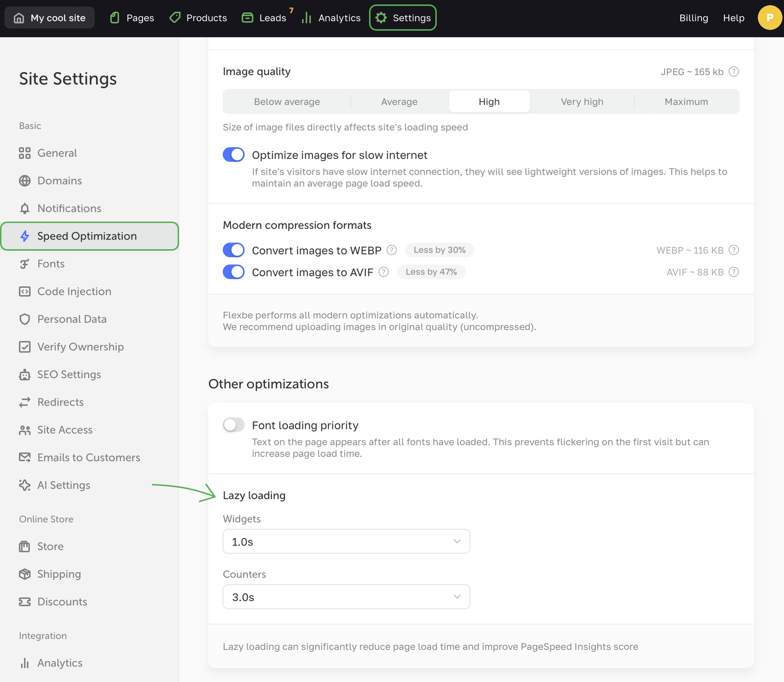Enable Font loading priority switch
784x682 pixels.
tap(234, 425)
